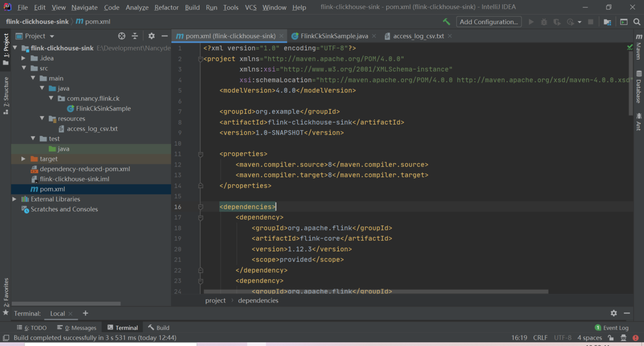Image resolution: width=644 pixels, height=346 pixels.
Task: Open the 0: Messages tool window
Action: pos(76,328)
